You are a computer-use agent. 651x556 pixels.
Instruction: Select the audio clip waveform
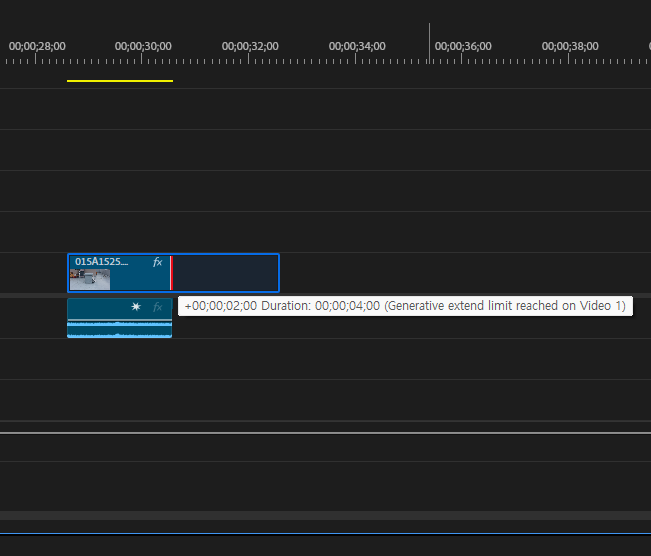[119, 328]
